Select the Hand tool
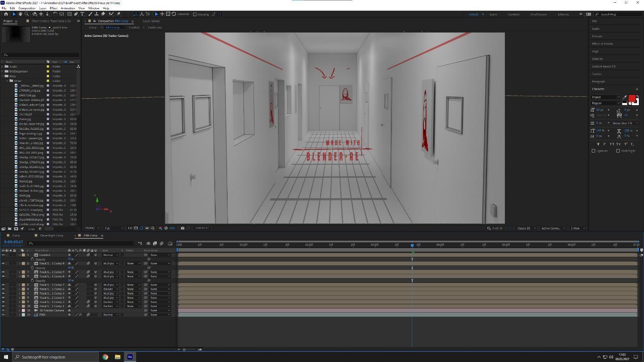644x362 pixels. 20,14
